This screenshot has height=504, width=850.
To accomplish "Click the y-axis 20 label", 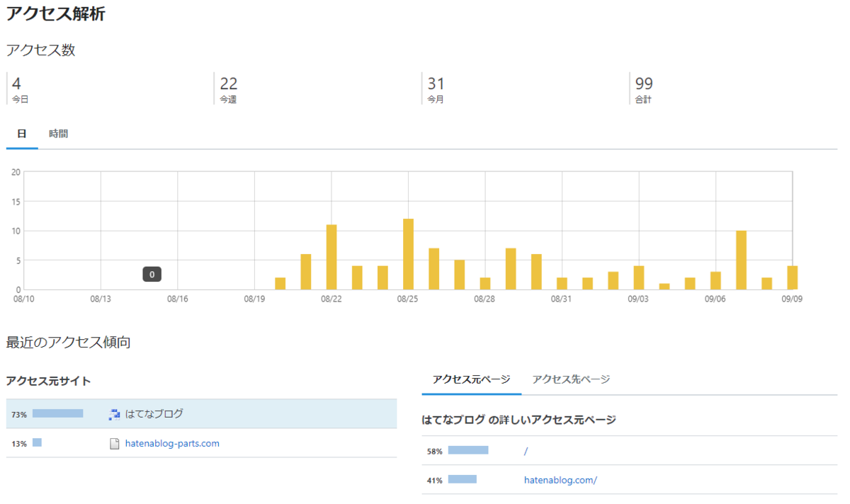I will [16, 172].
